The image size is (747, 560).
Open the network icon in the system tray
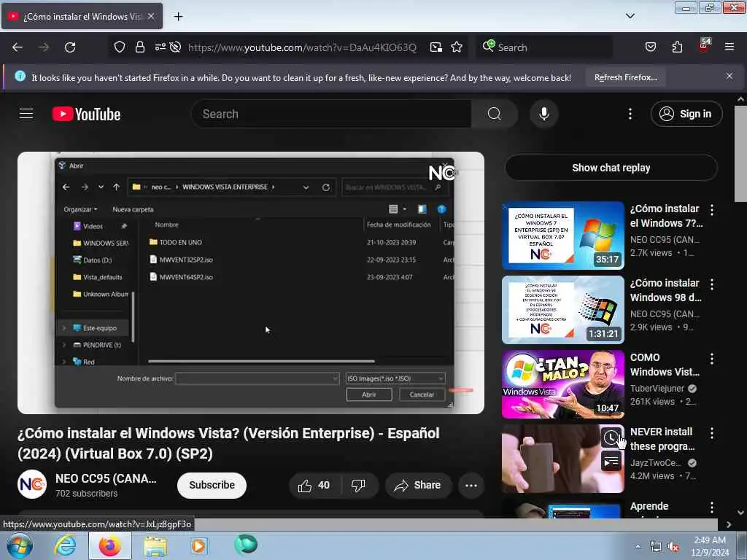tap(656, 547)
